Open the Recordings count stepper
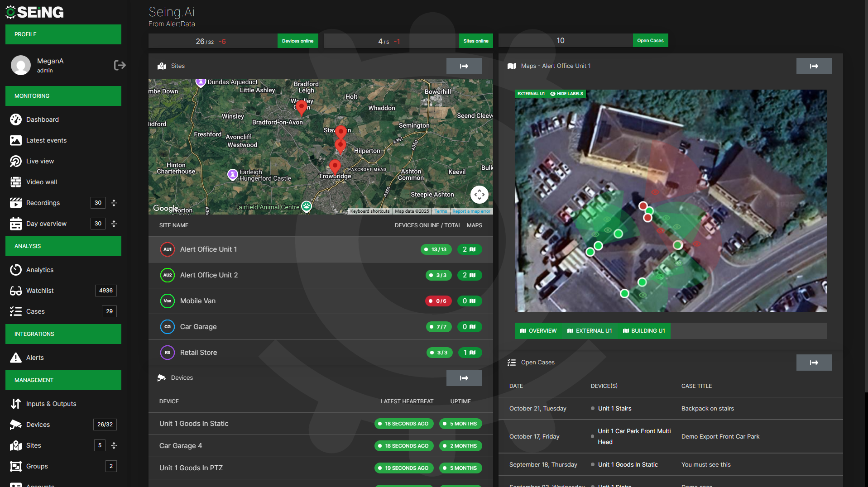Viewport: 868px width, 487px height. pyautogui.click(x=114, y=203)
